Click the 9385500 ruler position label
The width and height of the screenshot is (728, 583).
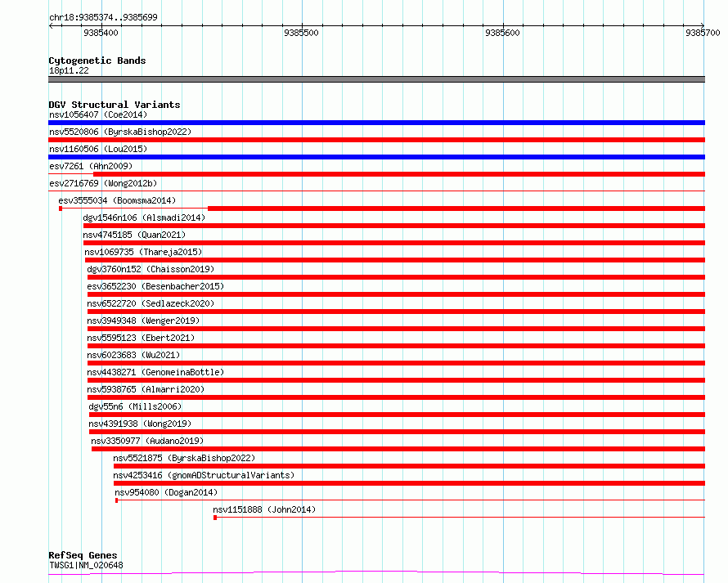[301, 33]
